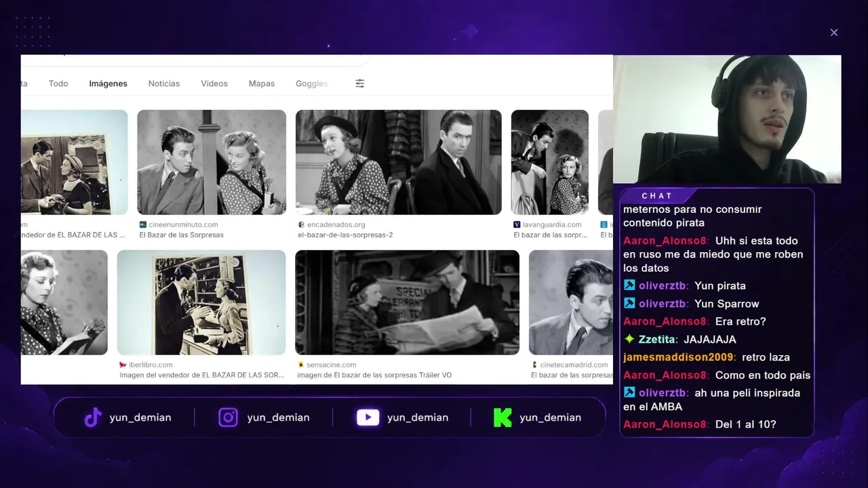868x488 pixels.
Task: Click the sensacine.com favicon
Action: (301, 365)
